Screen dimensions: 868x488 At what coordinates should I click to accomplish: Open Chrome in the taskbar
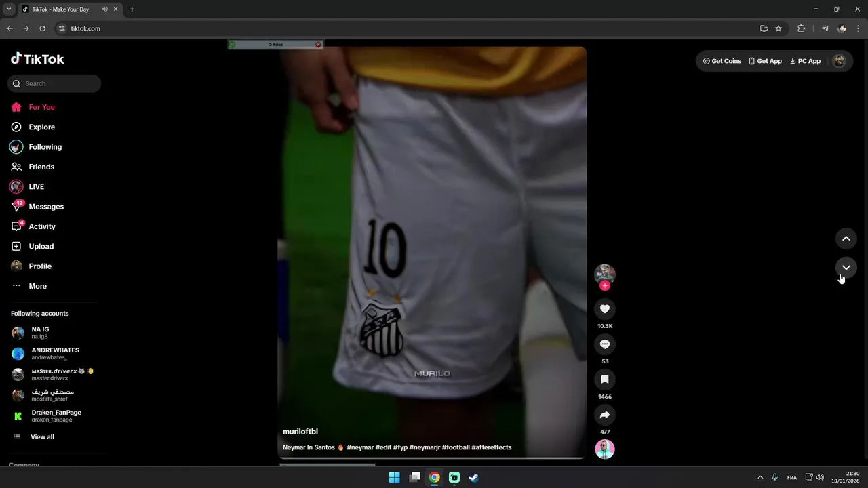434,477
